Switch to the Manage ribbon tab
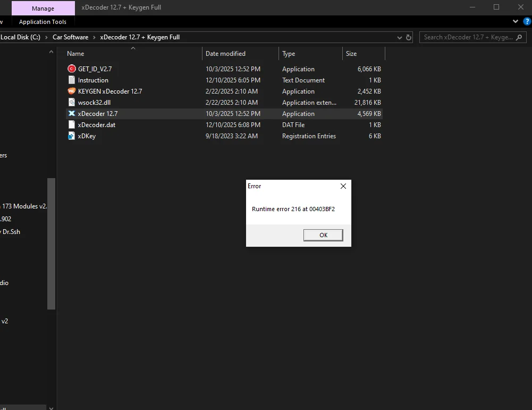Screen dimensions: 532x410 [x=43, y=8]
